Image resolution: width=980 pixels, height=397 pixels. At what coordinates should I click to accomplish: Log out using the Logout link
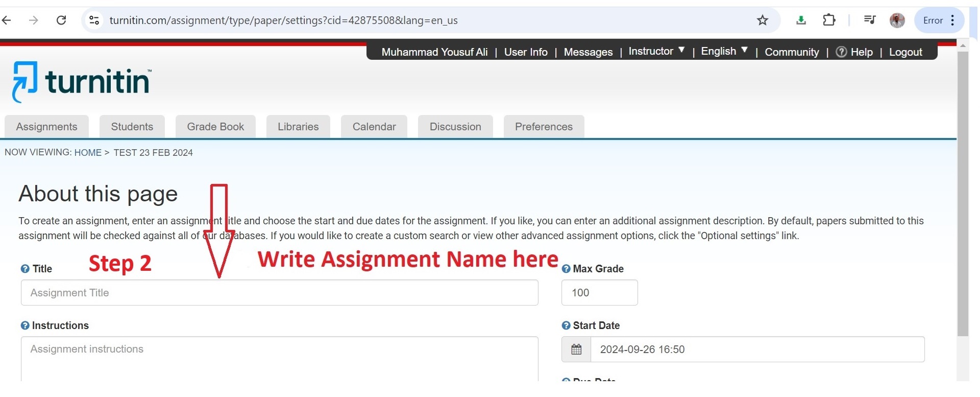905,52
